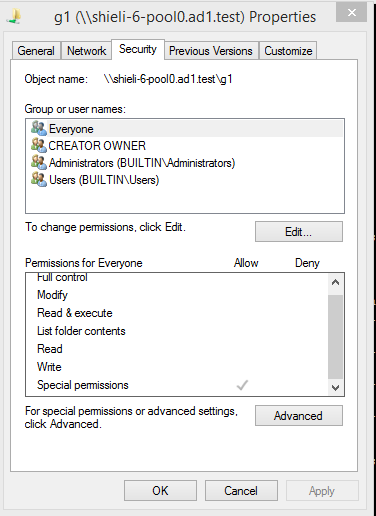Open the General tab

click(36, 51)
